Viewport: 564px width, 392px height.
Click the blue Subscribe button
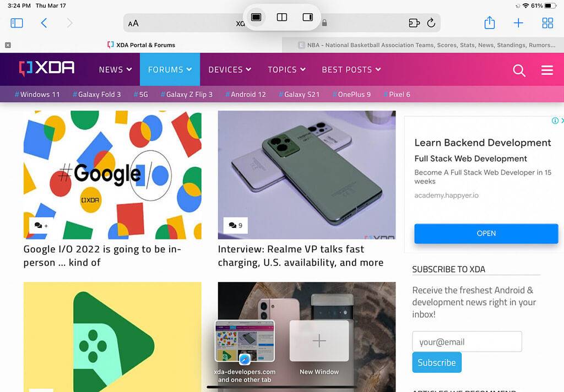click(x=437, y=362)
